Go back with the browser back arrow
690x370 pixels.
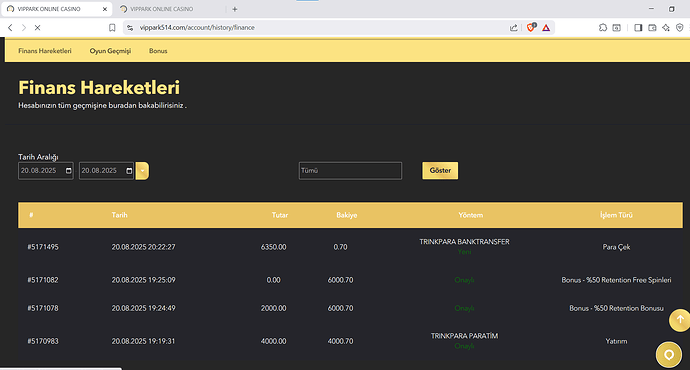click(10, 28)
